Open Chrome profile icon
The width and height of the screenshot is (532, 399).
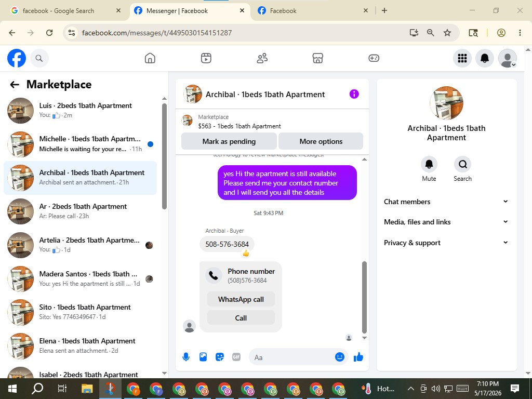click(501, 33)
